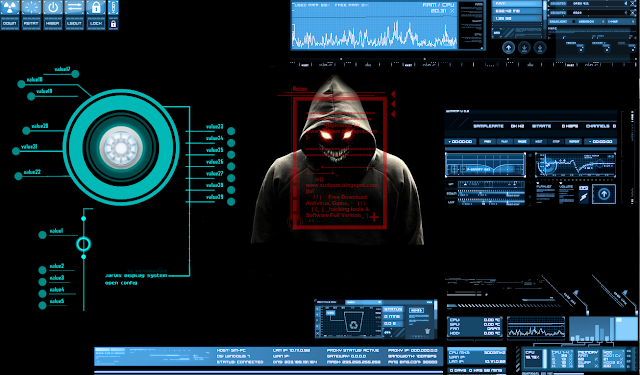
Task: Click PLAY in the media player
Action: (504, 142)
